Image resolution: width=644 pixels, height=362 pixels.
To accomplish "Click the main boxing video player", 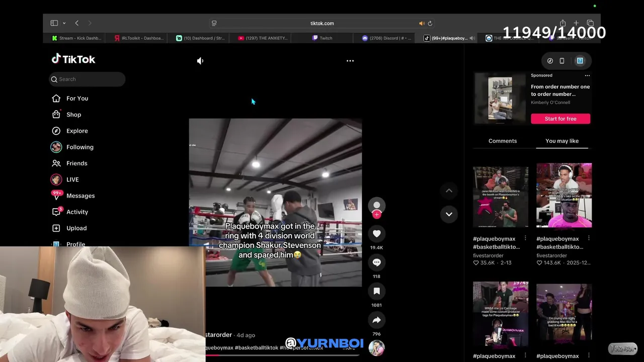I will (x=275, y=203).
